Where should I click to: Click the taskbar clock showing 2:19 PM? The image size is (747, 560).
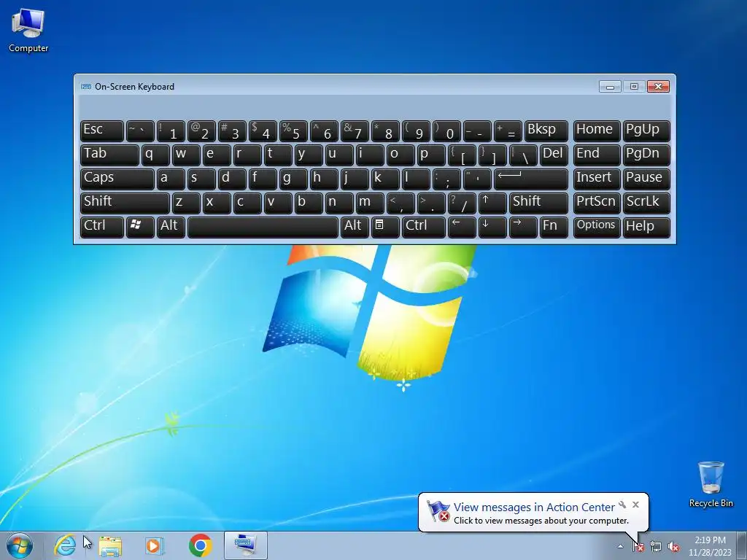[x=710, y=546]
